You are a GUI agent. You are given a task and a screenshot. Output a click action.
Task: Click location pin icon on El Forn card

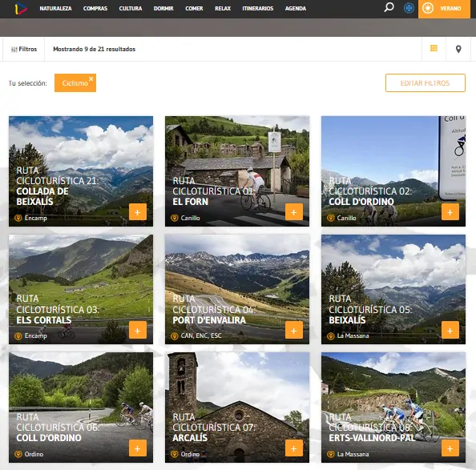[175, 218]
